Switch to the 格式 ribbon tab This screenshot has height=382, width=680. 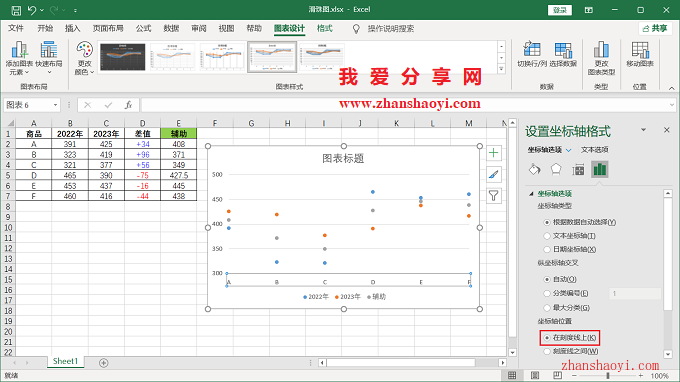324,29
